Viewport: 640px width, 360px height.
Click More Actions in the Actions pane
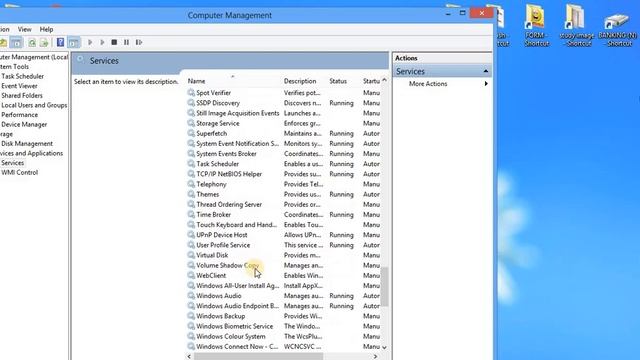(428, 84)
